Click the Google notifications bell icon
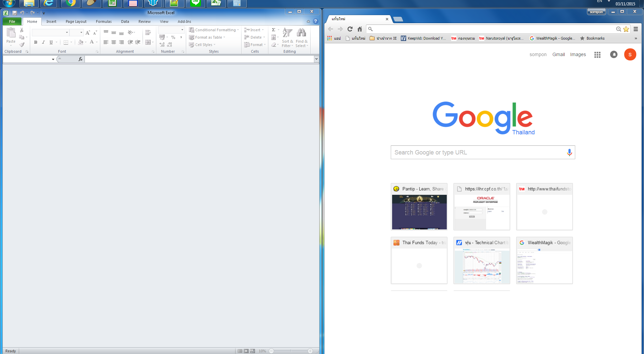Viewport: 644px width, 354px height. [614, 54]
